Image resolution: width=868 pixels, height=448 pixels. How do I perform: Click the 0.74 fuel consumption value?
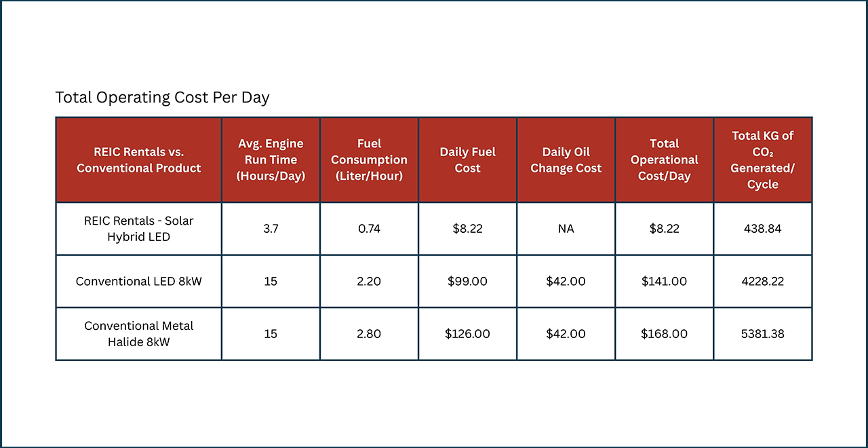369,229
